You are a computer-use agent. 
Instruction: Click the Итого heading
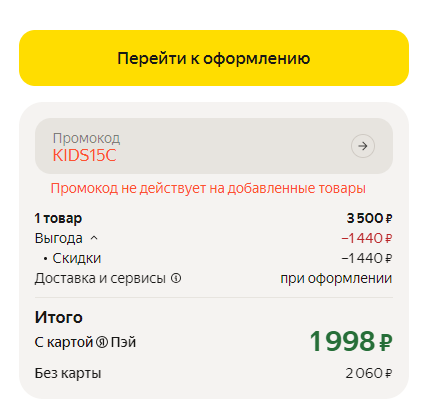pos(58,317)
